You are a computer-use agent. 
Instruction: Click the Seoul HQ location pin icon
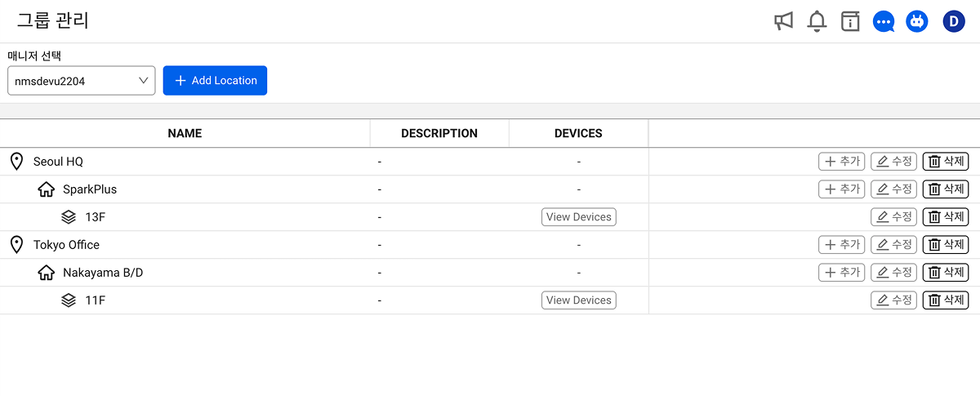[x=16, y=162]
